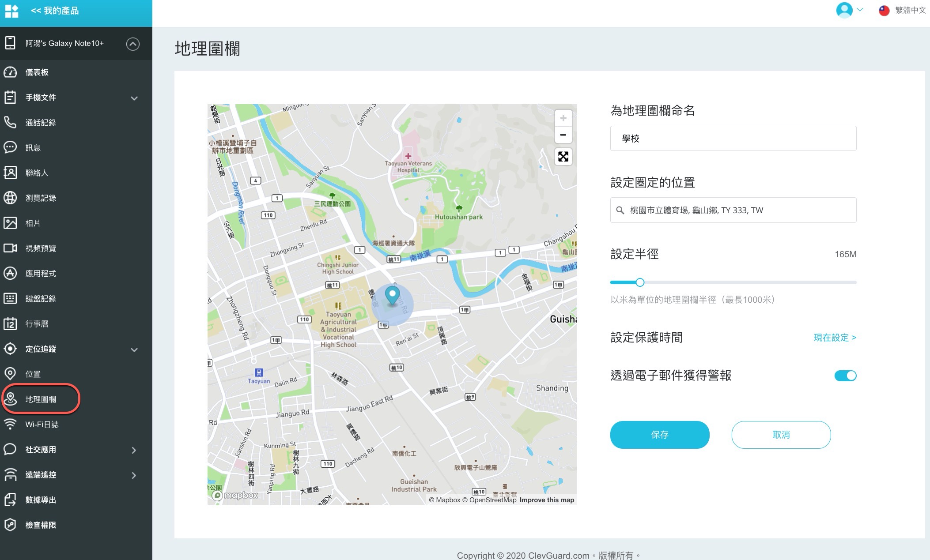
Task: Click the blue location pin on map
Action: tap(392, 295)
